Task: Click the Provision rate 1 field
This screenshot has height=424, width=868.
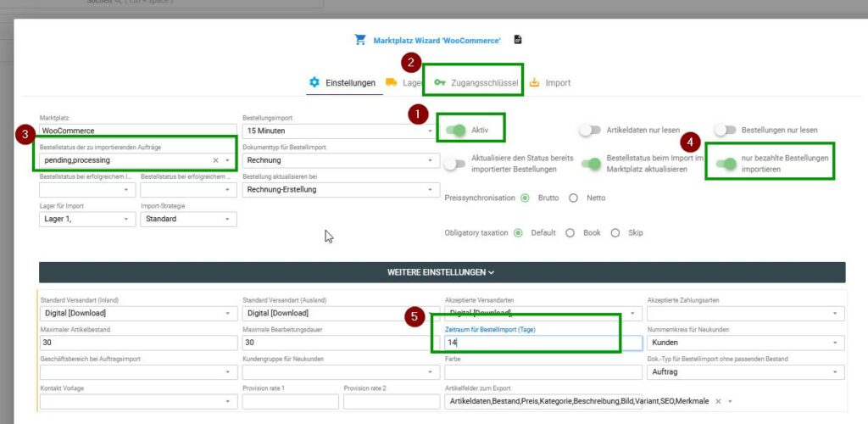Action: pyautogui.click(x=290, y=401)
